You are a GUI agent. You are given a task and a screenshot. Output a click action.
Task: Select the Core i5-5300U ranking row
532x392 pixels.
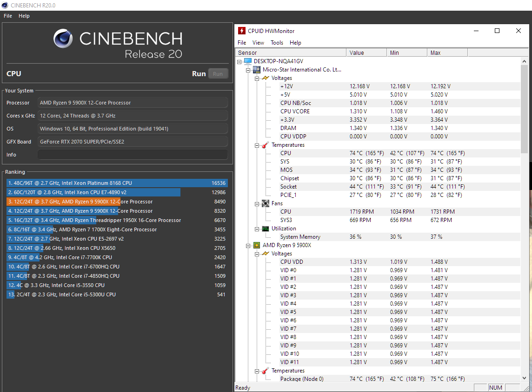coord(117,294)
